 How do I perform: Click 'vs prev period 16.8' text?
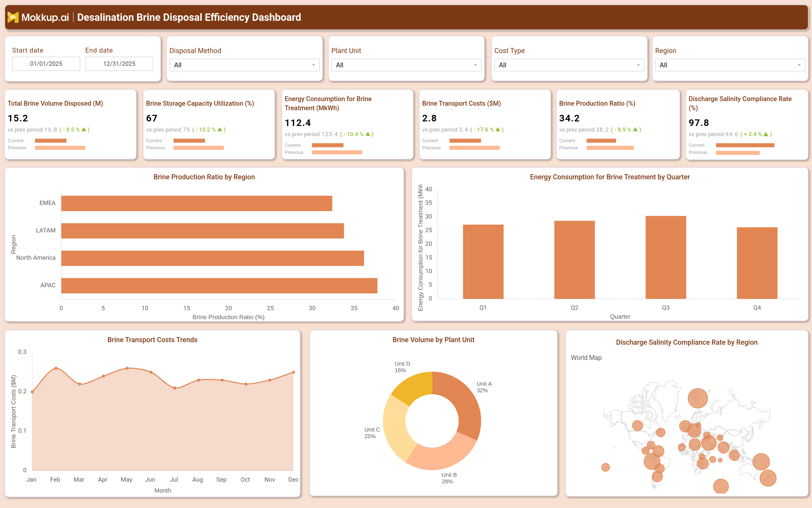32,130
